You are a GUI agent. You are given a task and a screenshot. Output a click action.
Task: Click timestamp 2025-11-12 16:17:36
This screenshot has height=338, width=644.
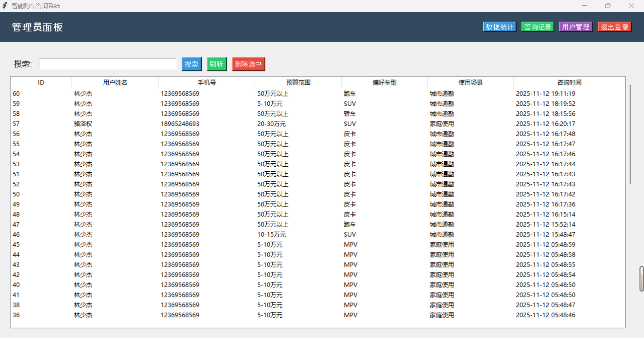pyautogui.click(x=545, y=204)
